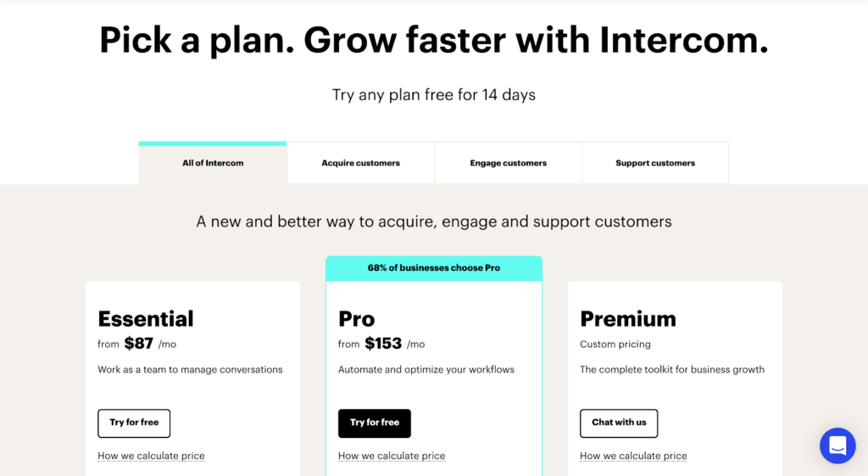The height and width of the screenshot is (476, 868).
Task: Open the Intercom messenger chat bubble
Action: pyautogui.click(x=837, y=445)
